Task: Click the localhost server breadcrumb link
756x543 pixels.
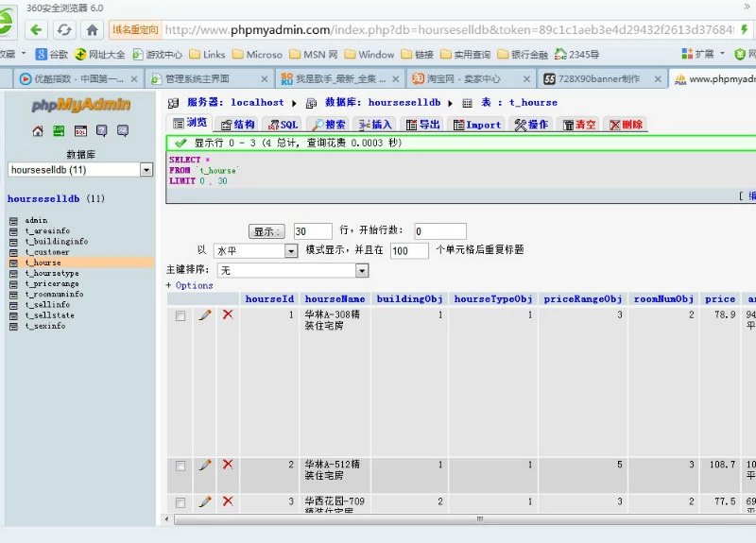Action: click(257, 102)
